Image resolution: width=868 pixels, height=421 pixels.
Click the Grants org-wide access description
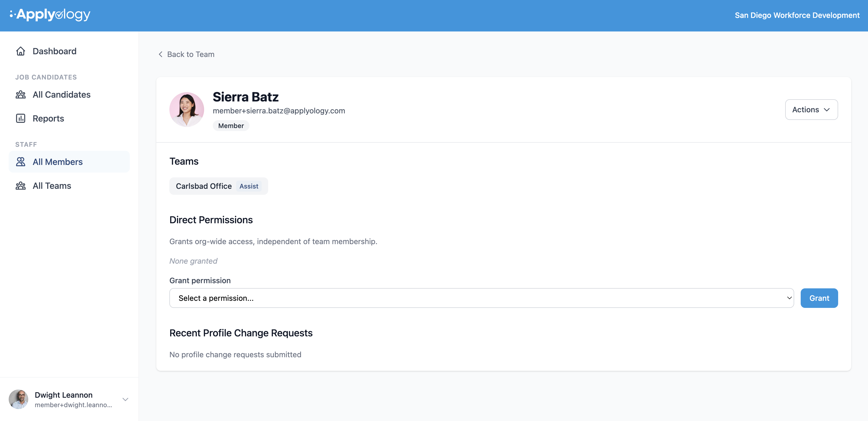[x=273, y=241]
